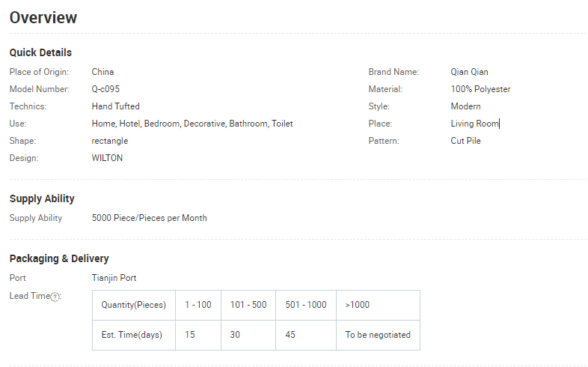
Task: Click the 100% Polyester material value
Action: (480, 89)
